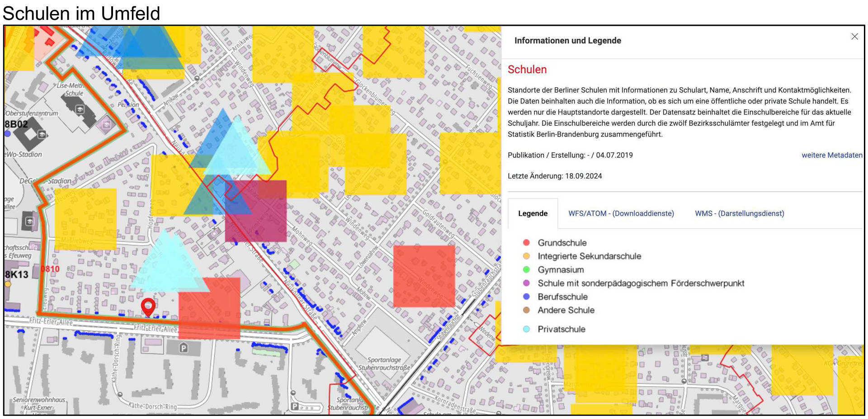Select the orange school dot below 8K13
This screenshot has width=868, height=419.
(8, 284)
